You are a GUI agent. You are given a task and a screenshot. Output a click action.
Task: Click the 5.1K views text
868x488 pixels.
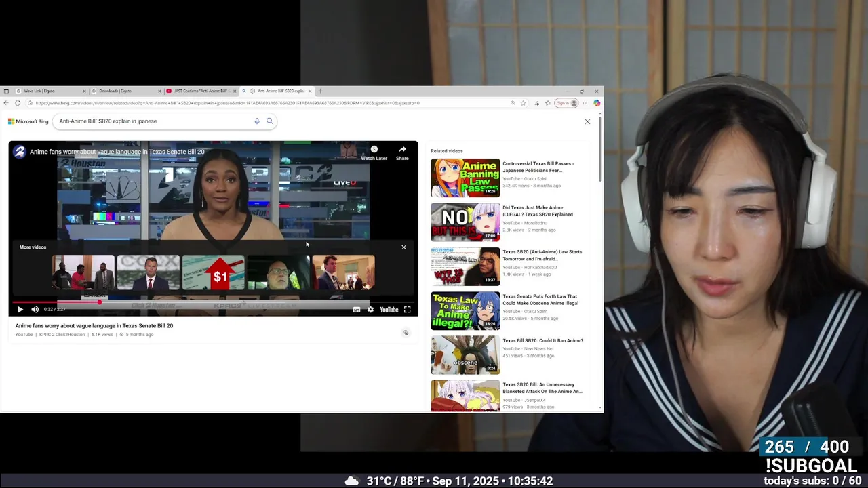(102, 335)
